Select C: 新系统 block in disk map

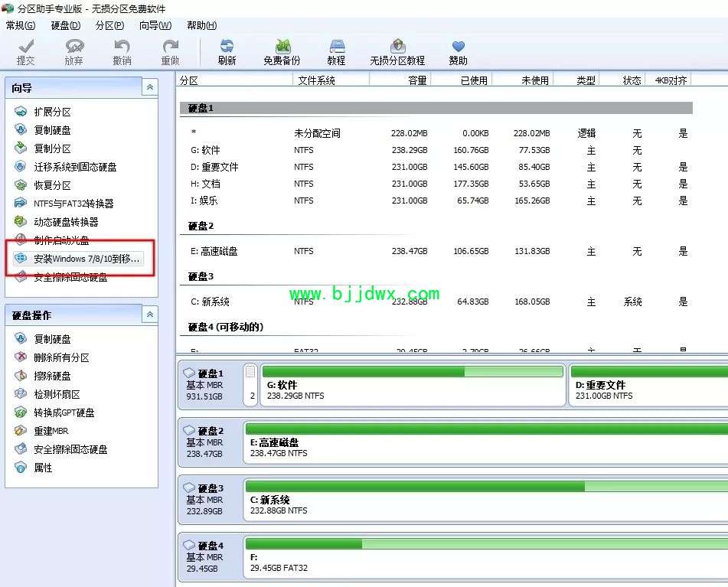coord(485,500)
